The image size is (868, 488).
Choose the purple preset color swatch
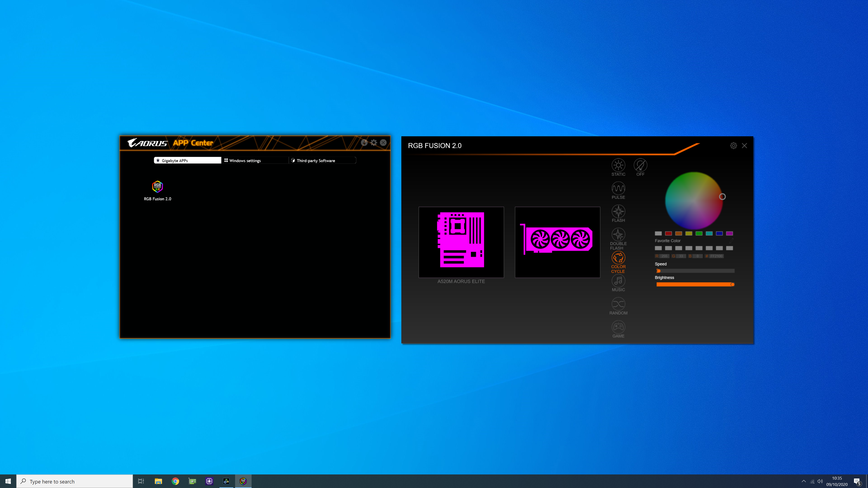(729, 233)
